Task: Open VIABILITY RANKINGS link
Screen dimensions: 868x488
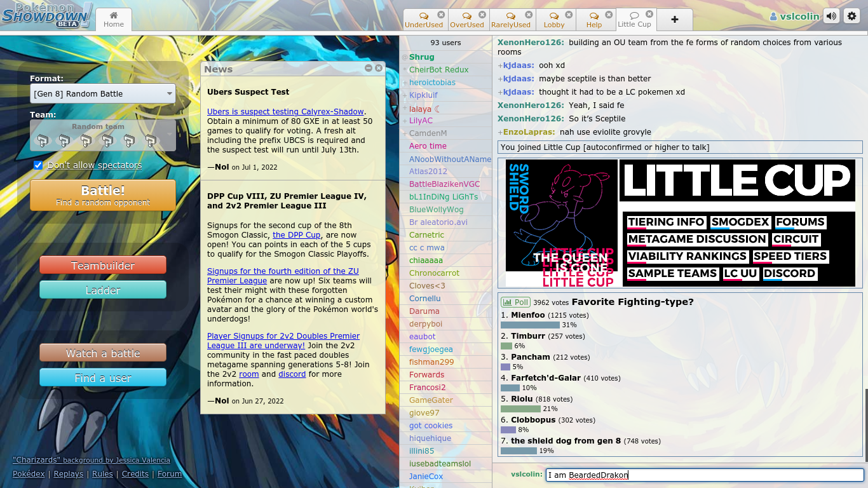Action: [687, 257]
